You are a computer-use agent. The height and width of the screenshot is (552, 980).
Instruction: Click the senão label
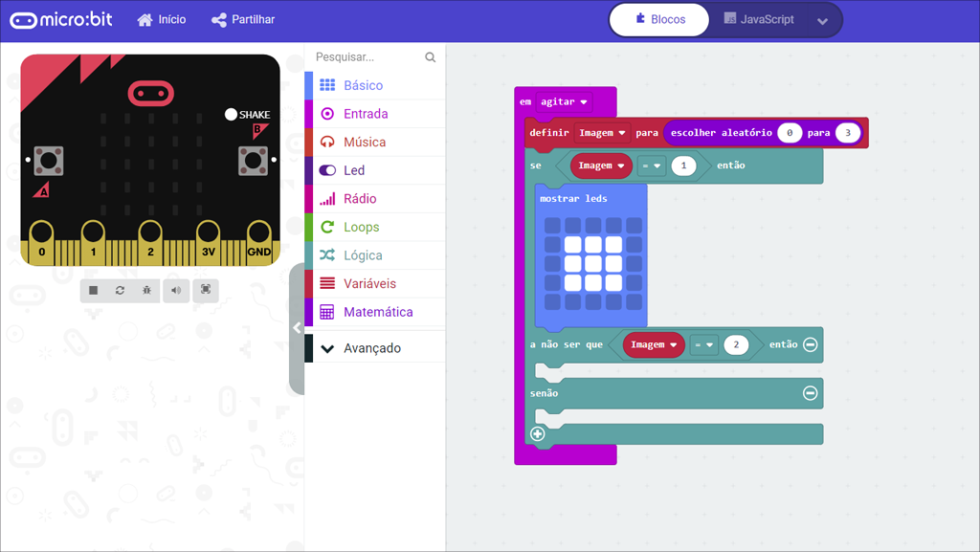[544, 393]
